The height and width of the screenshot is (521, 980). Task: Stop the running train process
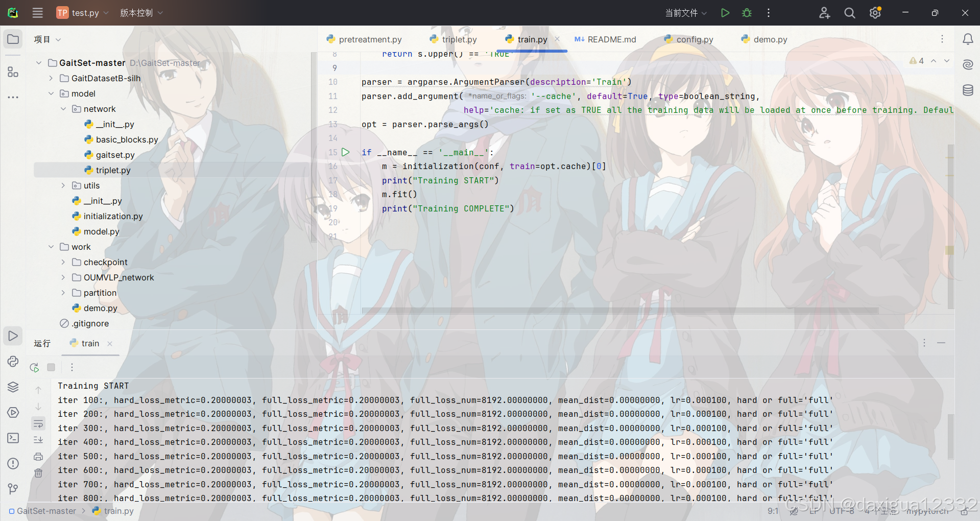[51, 367]
